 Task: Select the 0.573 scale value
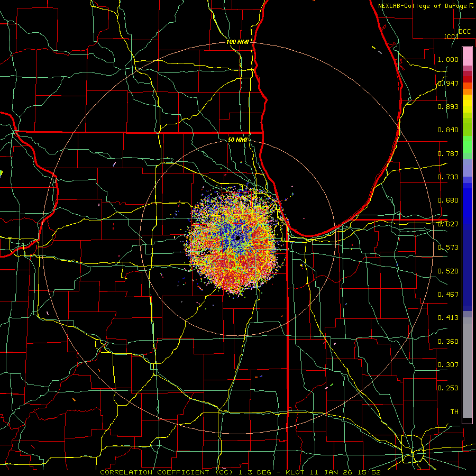tap(448, 248)
